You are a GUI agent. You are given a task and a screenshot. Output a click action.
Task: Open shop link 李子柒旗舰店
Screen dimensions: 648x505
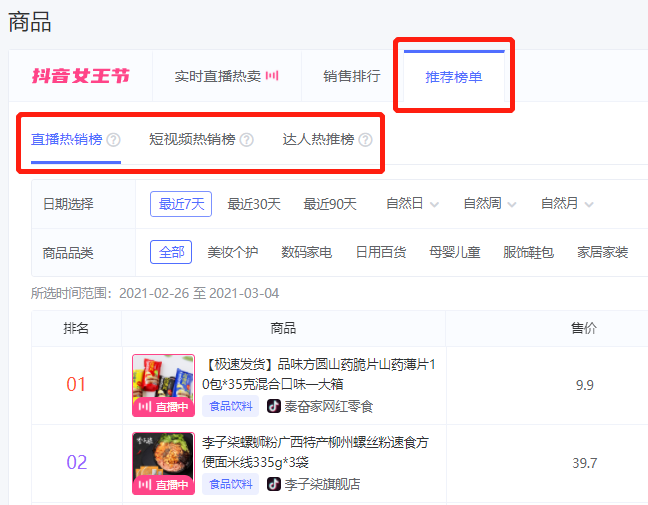pos(322,484)
